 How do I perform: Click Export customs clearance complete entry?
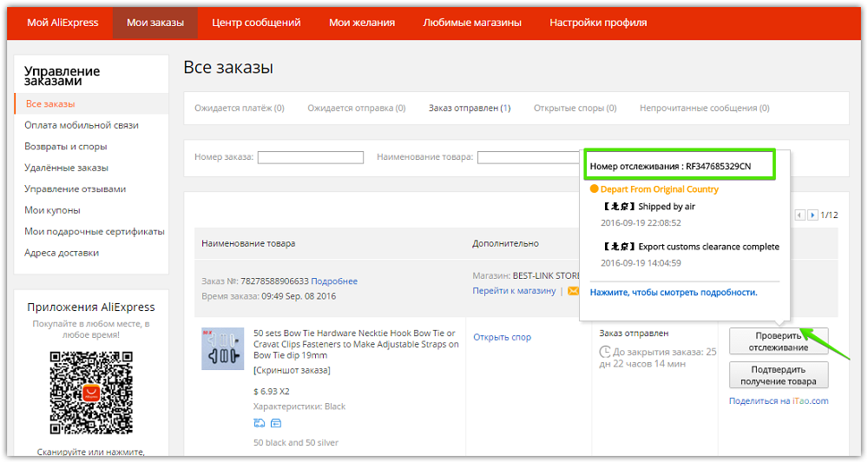click(690, 247)
